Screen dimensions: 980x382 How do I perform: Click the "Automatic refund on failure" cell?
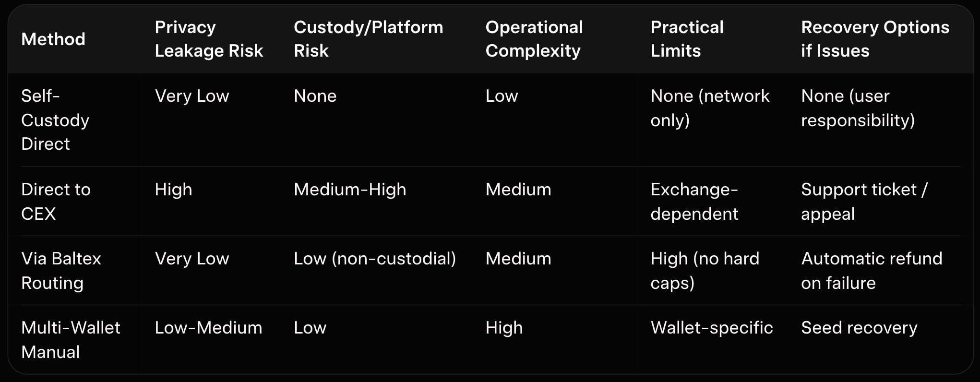click(872, 271)
